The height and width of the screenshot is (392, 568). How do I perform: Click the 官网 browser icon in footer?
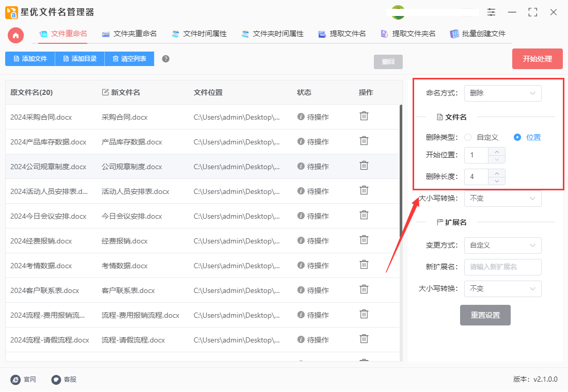[15, 380]
